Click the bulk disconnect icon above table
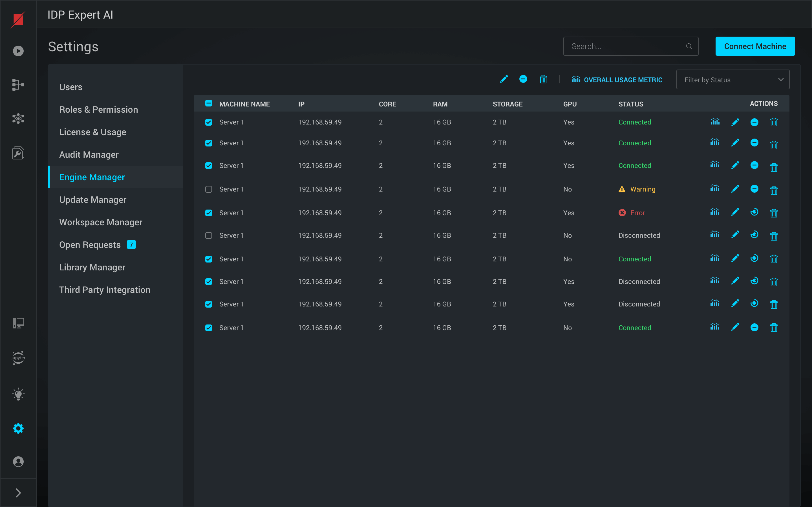812x507 pixels. pyautogui.click(x=523, y=79)
